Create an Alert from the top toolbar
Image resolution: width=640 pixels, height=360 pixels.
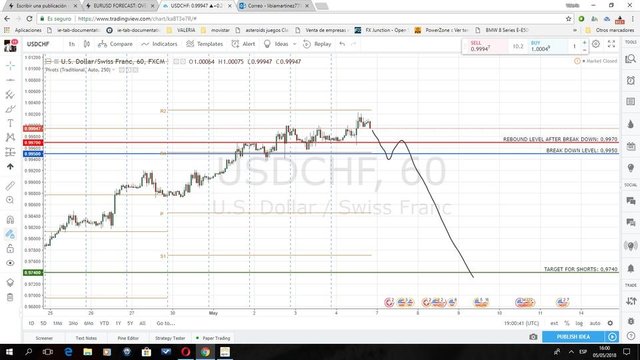click(243, 44)
